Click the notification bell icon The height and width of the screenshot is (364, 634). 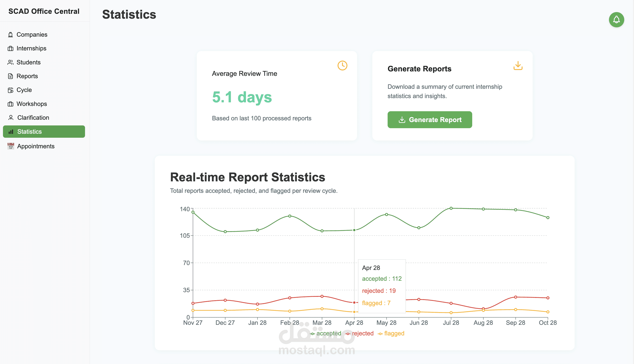pos(616,20)
